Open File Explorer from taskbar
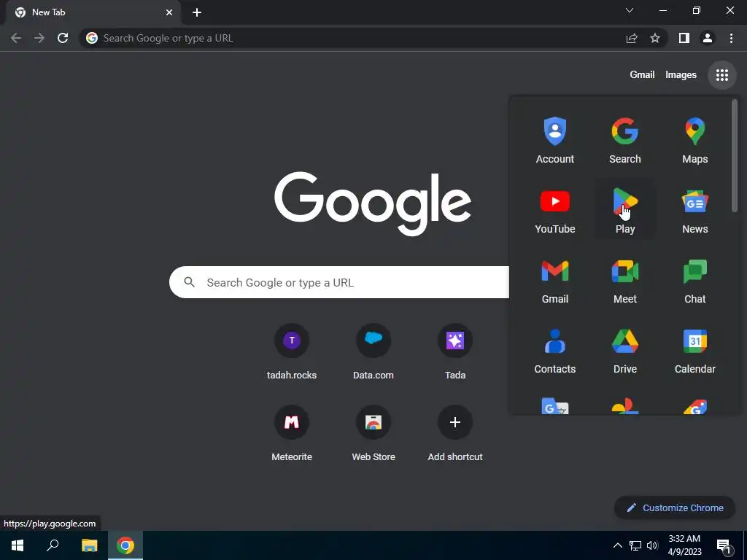Viewport: 747px width, 560px height. (89, 545)
